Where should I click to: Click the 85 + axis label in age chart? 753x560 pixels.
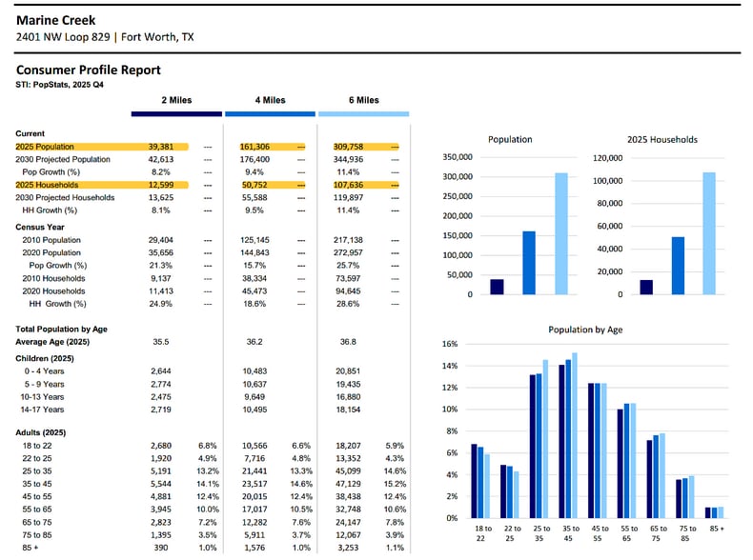tap(717, 529)
